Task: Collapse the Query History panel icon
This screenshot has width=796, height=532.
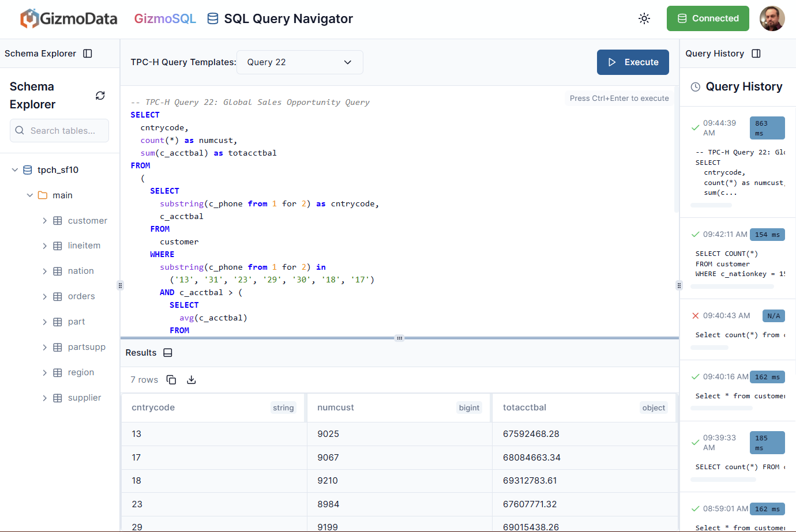Action: (x=756, y=53)
